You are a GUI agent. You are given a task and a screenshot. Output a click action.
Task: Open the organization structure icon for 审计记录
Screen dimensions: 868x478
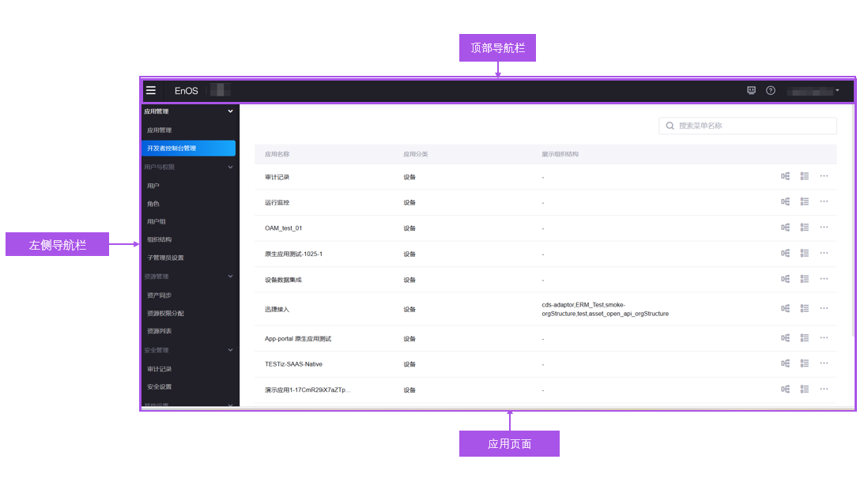[785, 176]
